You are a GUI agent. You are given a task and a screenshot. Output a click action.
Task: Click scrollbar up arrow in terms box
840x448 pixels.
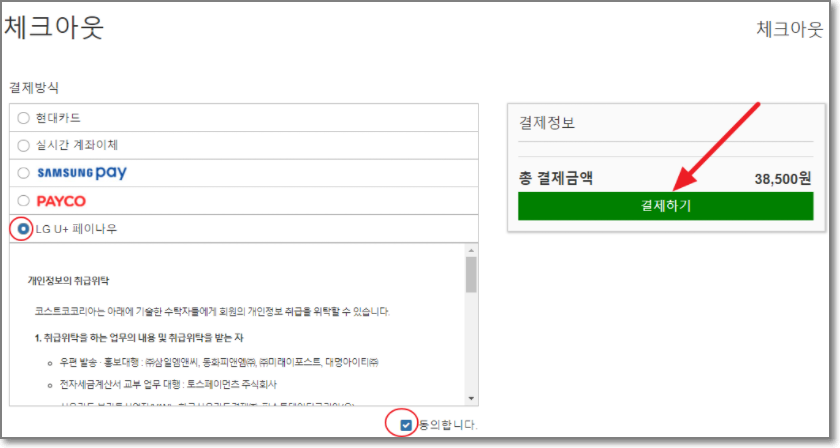click(x=471, y=250)
